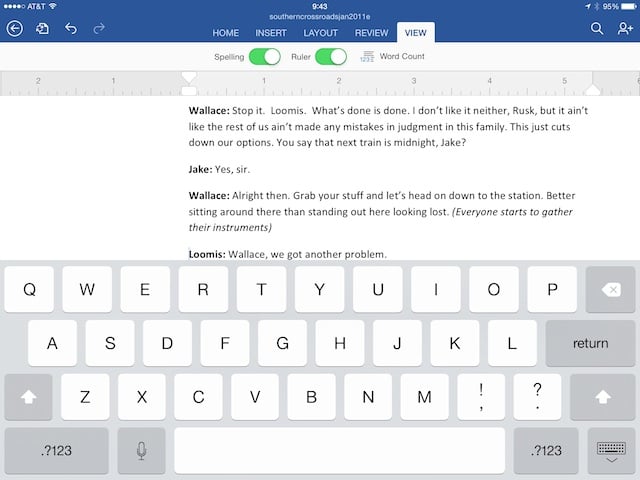Image resolution: width=640 pixels, height=480 pixels.
Task: Tap the L key
Action: pos(512,343)
